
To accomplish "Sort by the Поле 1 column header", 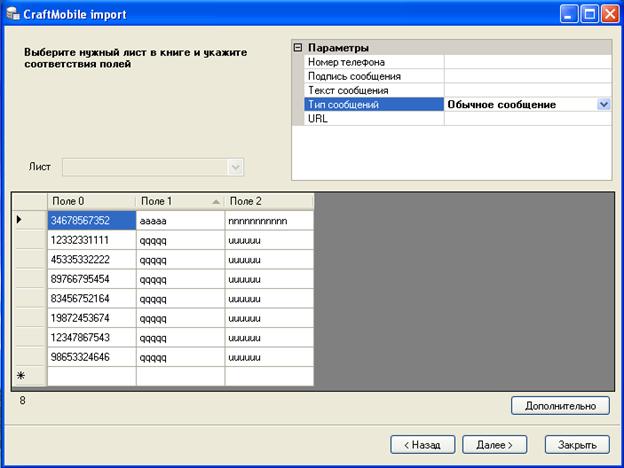I will 180,201.
